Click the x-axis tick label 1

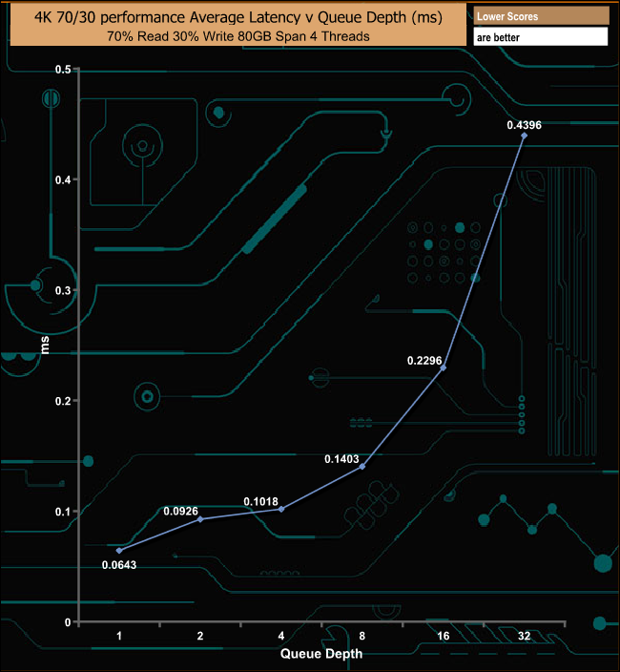(x=119, y=636)
